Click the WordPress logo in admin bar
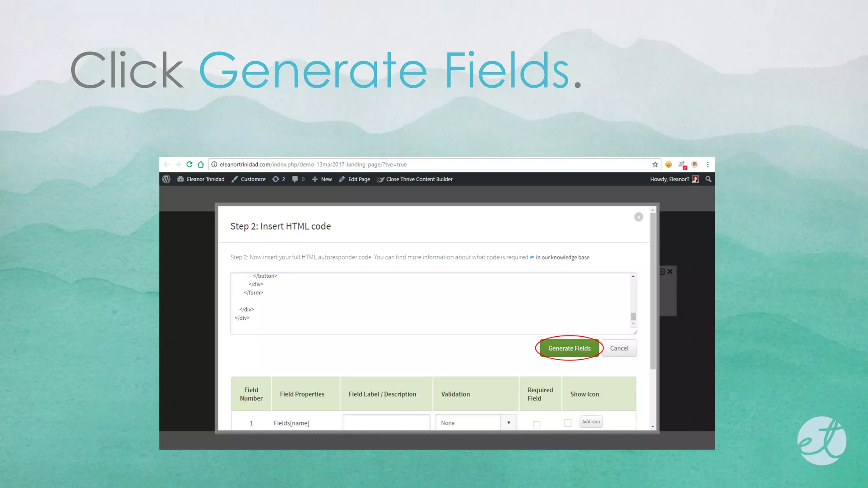This screenshot has width=868, height=488. click(167, 179)
